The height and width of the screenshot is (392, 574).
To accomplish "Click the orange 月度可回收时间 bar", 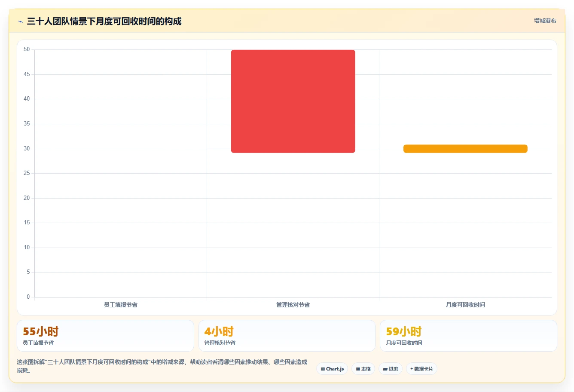I will (x=465, y=149).
